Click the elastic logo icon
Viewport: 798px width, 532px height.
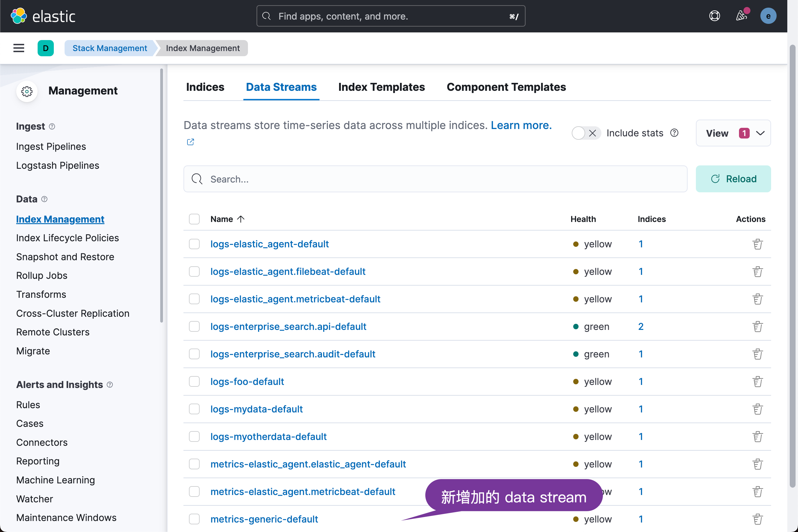(19, 16)
